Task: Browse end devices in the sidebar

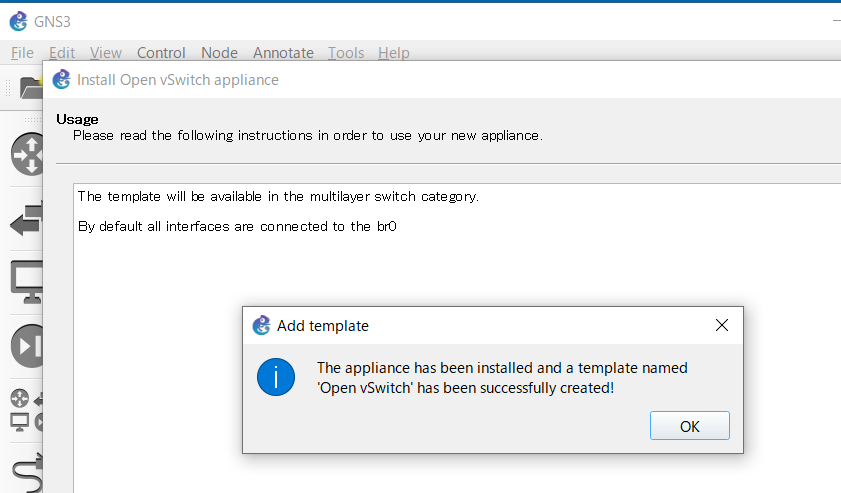Action: pyautogui.click(x=26, y=282)
